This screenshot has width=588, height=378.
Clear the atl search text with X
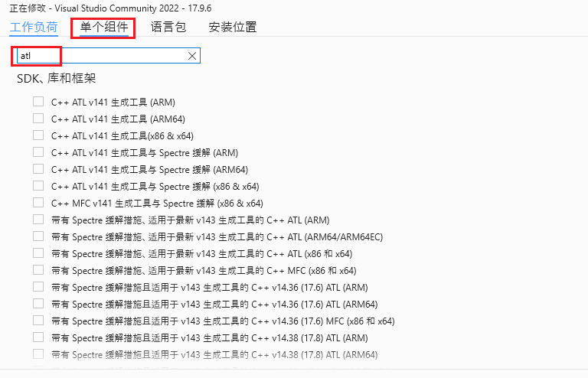tap(192, 56)
